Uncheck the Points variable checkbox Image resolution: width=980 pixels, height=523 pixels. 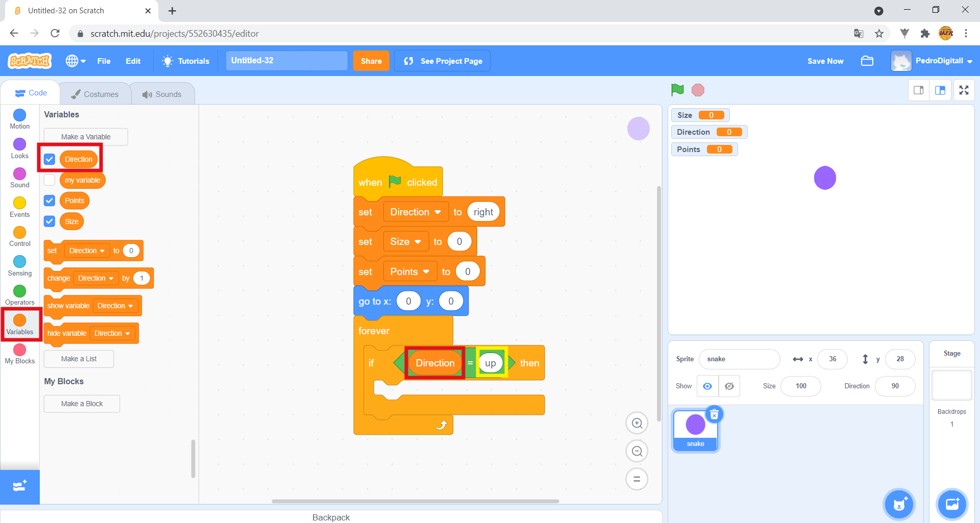(50, 201)
